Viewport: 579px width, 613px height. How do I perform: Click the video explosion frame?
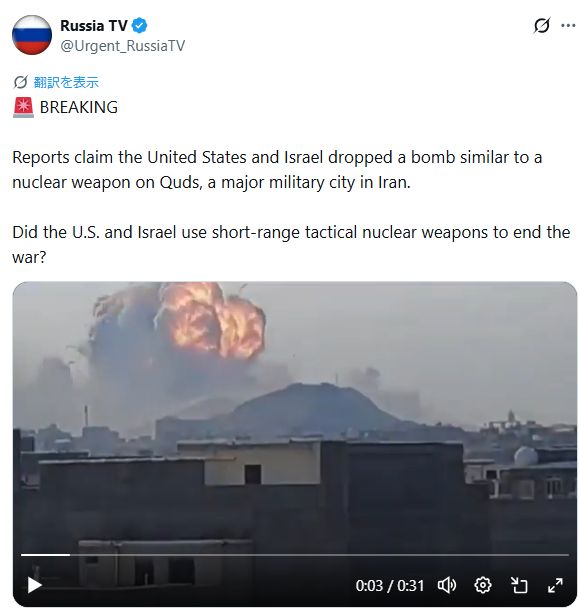(x=295, y=414)
